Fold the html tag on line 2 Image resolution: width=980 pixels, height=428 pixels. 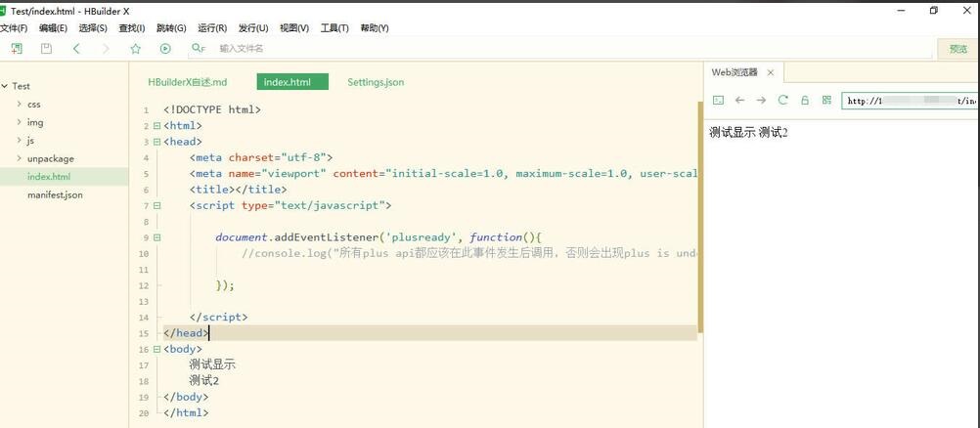pos(156,126)
